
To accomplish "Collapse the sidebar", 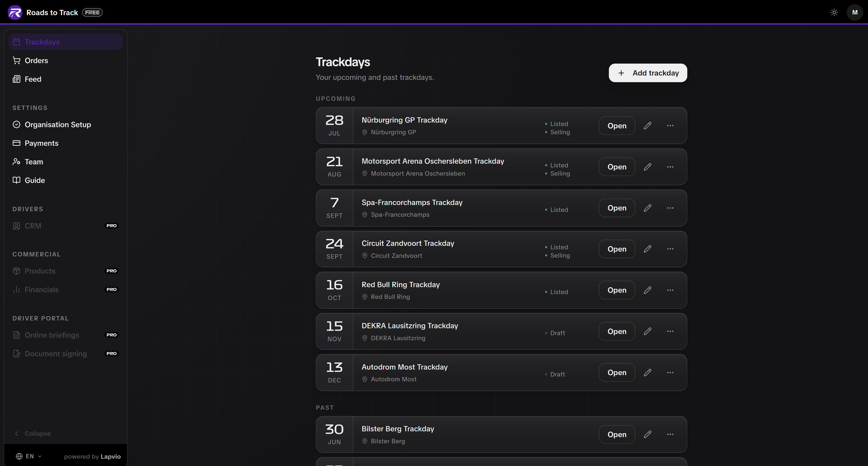I will [32, 434].
